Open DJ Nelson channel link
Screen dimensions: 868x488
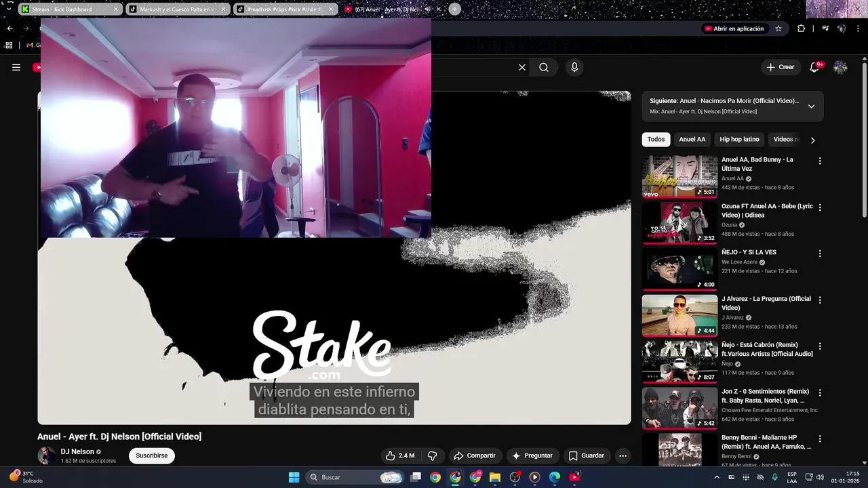click(x=77, y=451)
